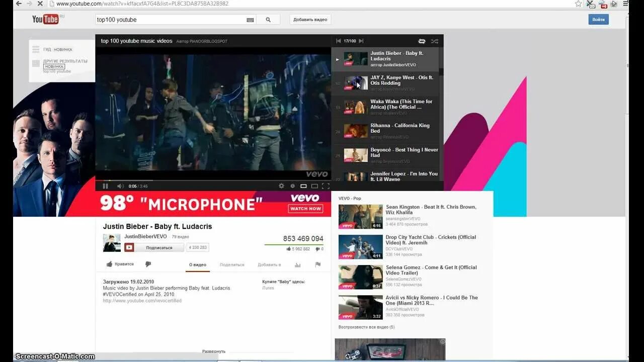Click WATCH NOW on the Vevo banner
644x362 pixels.
305,209
